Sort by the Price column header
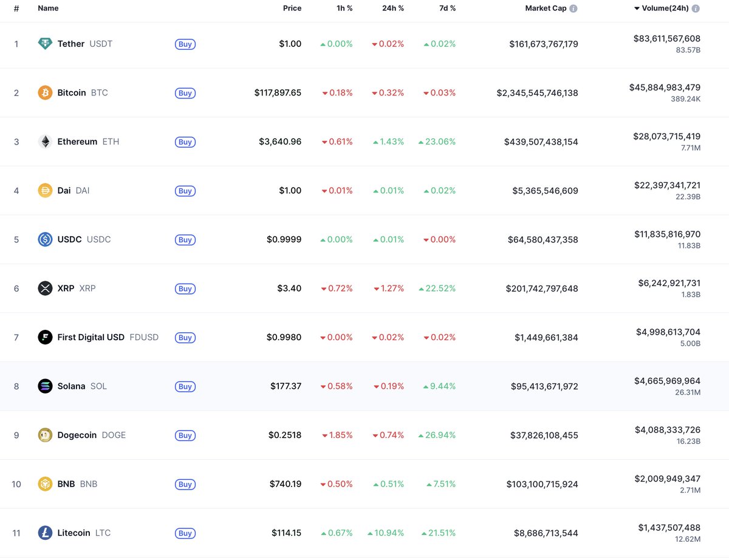 point(292,9)
